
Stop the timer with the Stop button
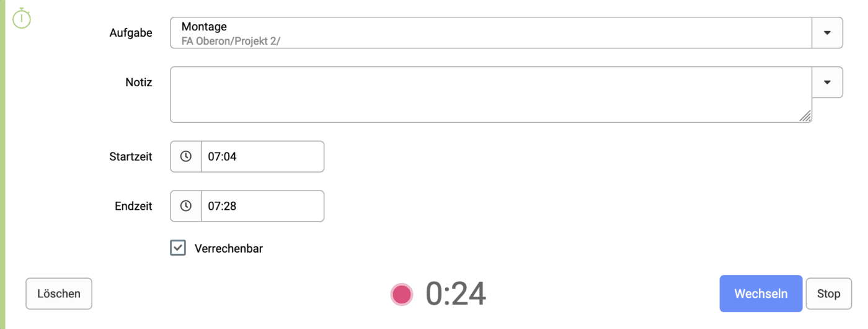coord(828,294)
